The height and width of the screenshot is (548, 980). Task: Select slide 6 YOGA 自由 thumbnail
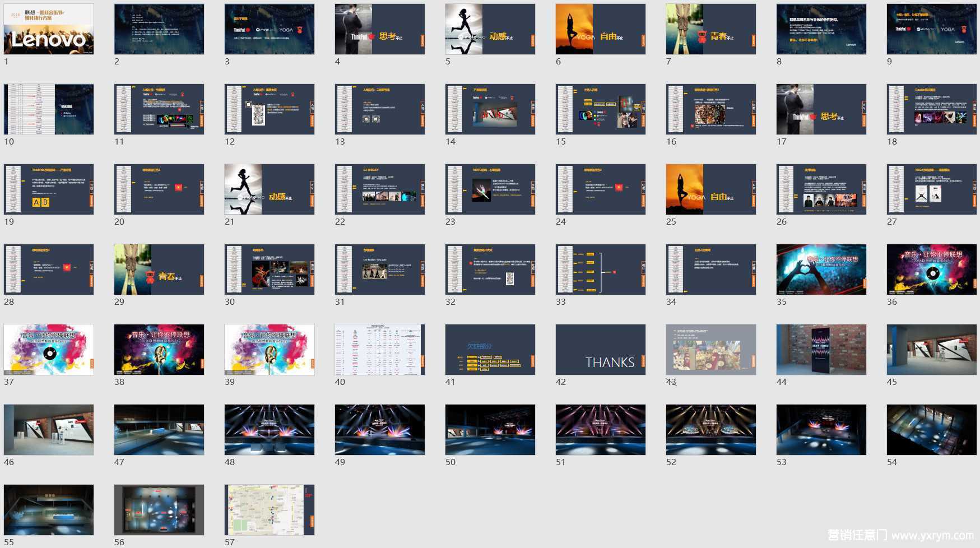(601, 29)
